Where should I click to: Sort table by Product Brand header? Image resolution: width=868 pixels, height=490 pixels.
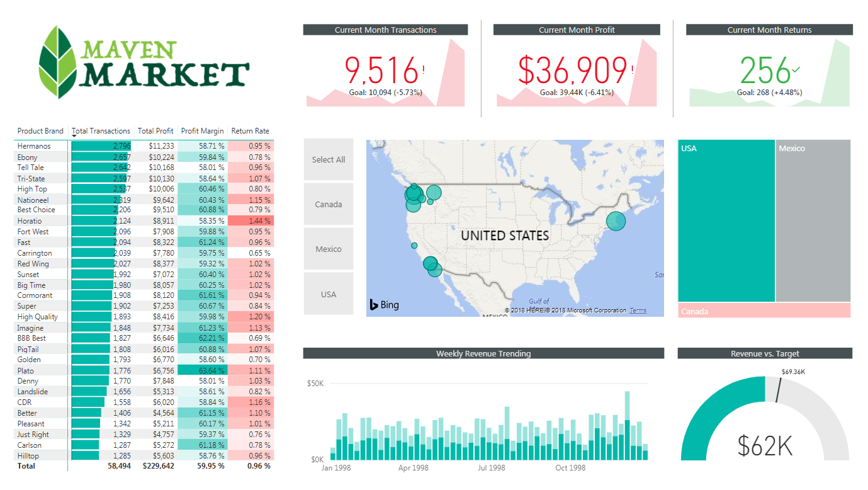point(40,131)
